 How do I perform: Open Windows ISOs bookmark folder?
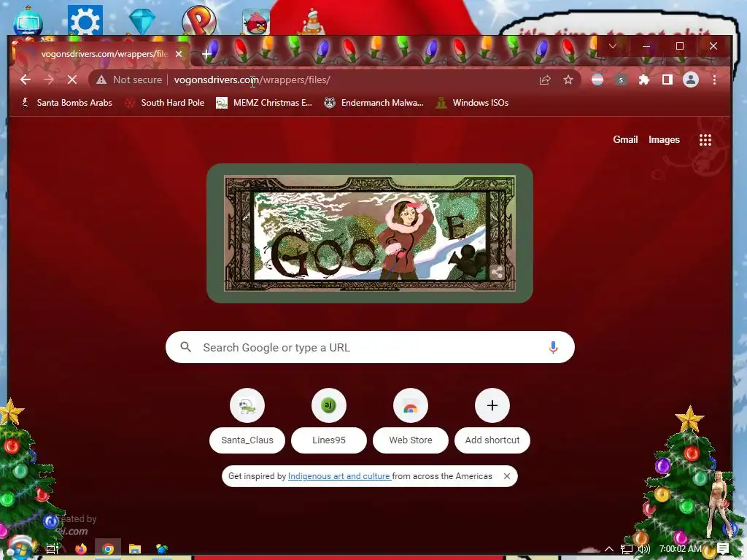472,103
